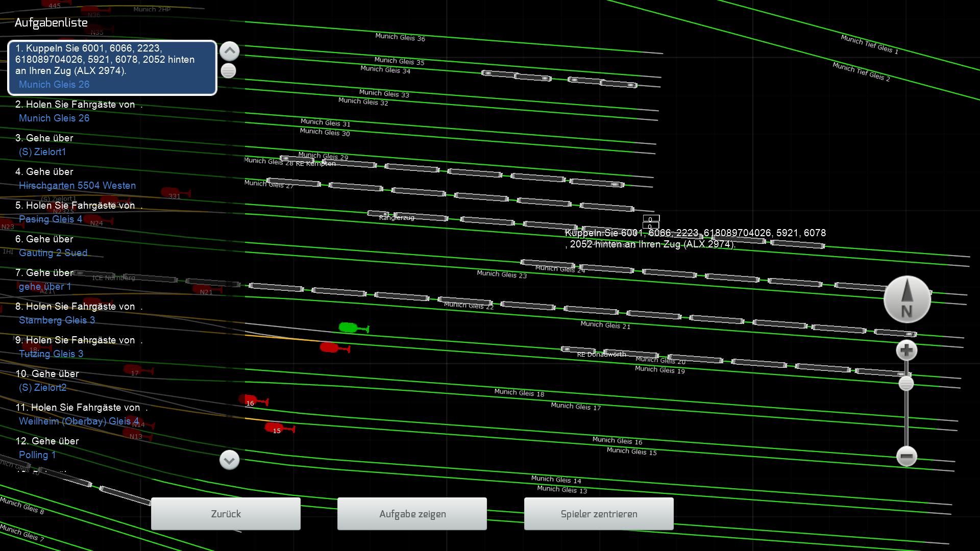Click the zoom slider handle

(x=906, y=384)
